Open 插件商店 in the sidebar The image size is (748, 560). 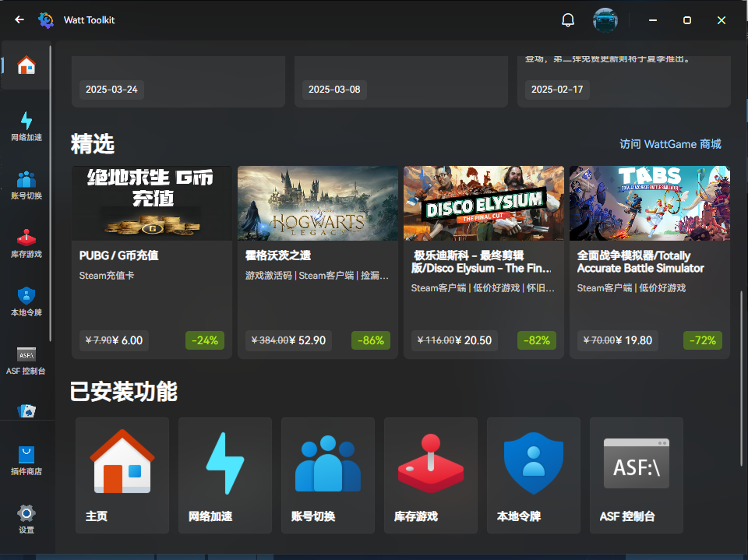26,461
